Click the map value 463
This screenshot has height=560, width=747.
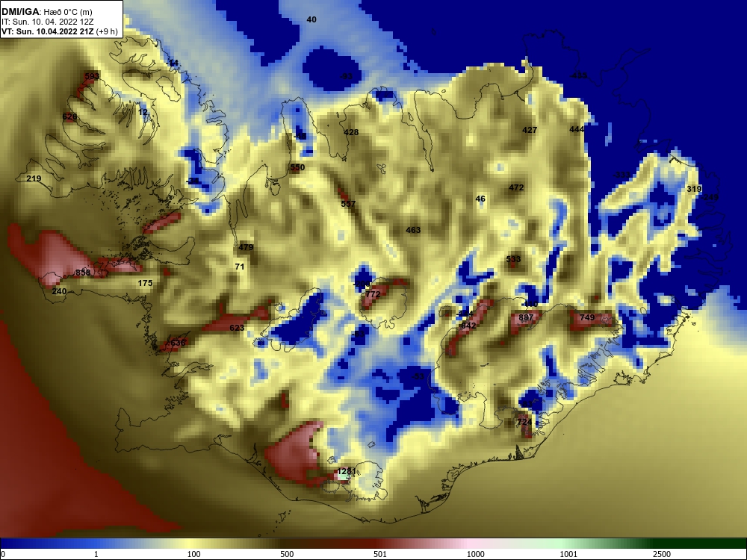pos(413,230)
